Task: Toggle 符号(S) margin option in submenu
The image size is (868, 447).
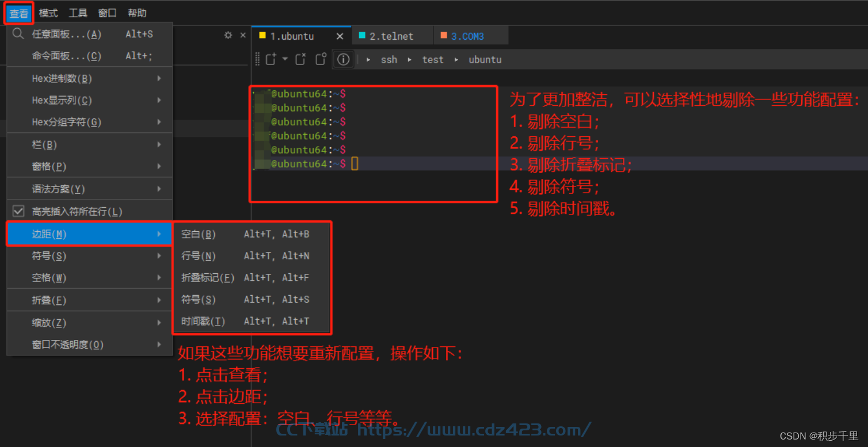Action: click(x=252, y=299)
